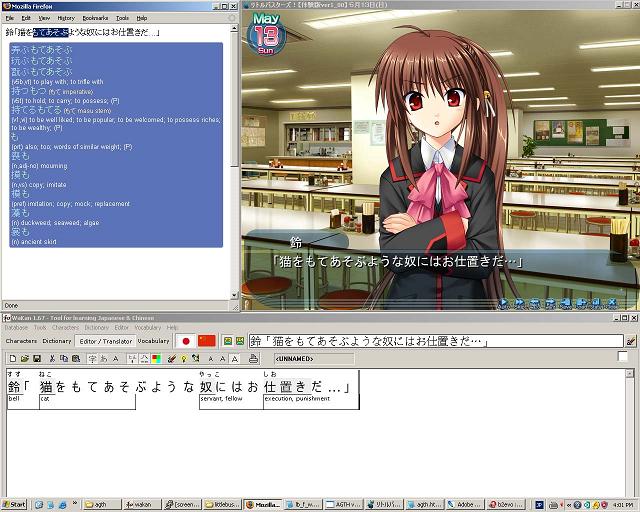Viewport: 640px width, 512px height.
Task: Click the new document icon in Wakan toolbar
Action: click(x=13, y=358)
